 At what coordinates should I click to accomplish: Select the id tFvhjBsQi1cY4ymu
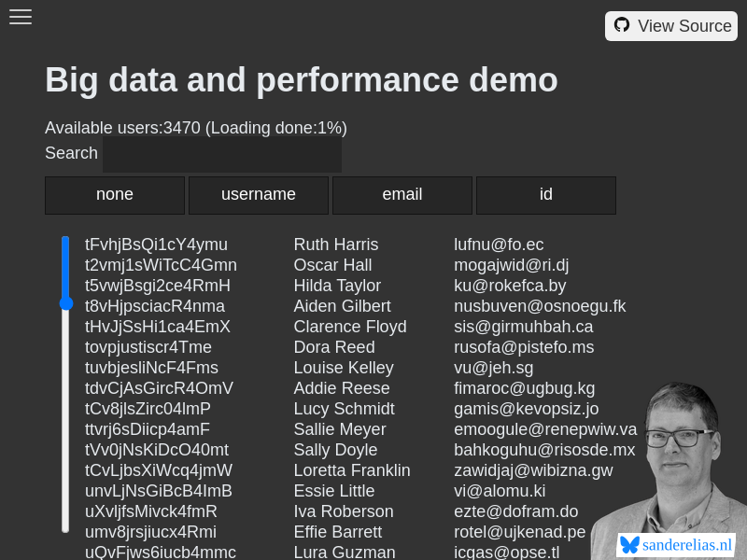[156, 245]
